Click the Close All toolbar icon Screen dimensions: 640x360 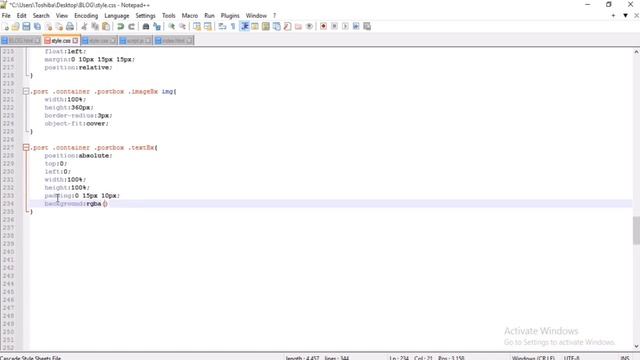[59, 27]
